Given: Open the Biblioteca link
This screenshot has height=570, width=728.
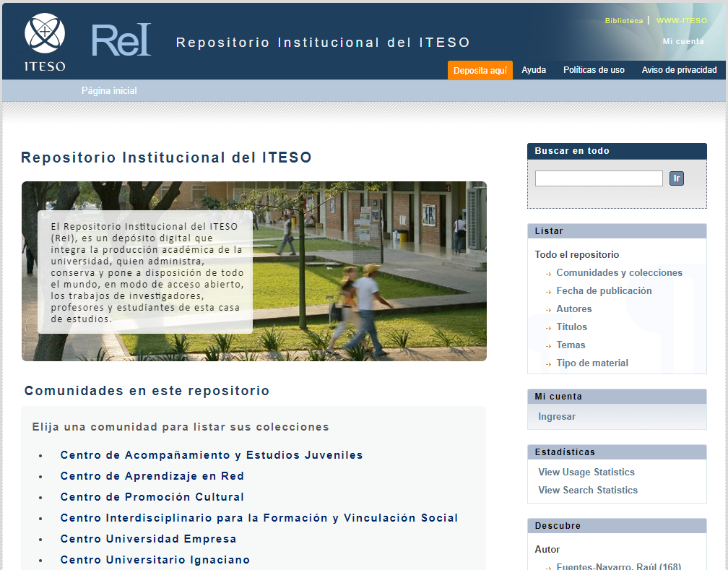Looking at the screenshot, I should pyautogui.click(x=623, y=20).
